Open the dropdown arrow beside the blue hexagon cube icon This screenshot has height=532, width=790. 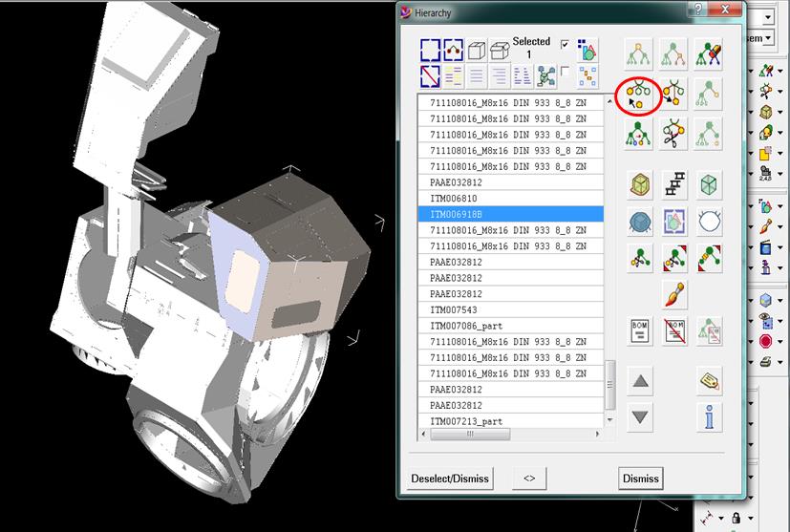point(779,301)
